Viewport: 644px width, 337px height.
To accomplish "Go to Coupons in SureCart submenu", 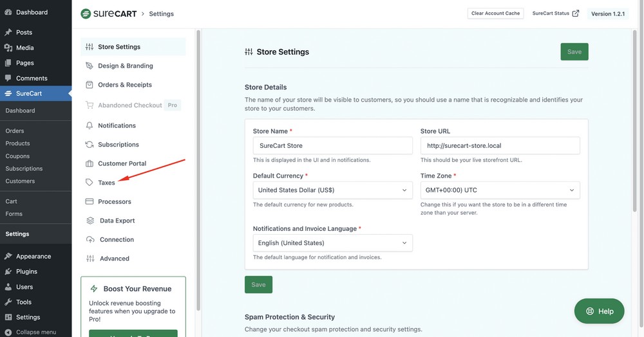I will [x=17, y=156].
